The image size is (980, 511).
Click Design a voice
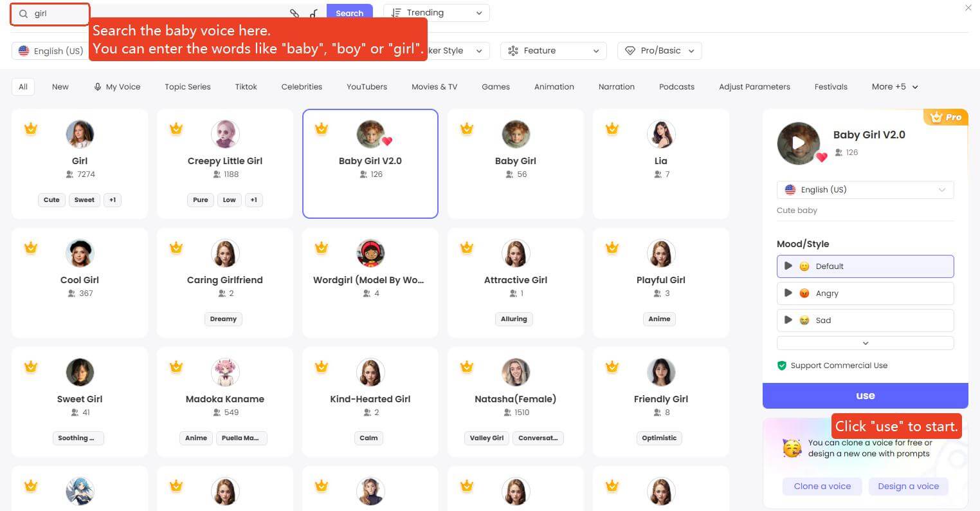909,487
